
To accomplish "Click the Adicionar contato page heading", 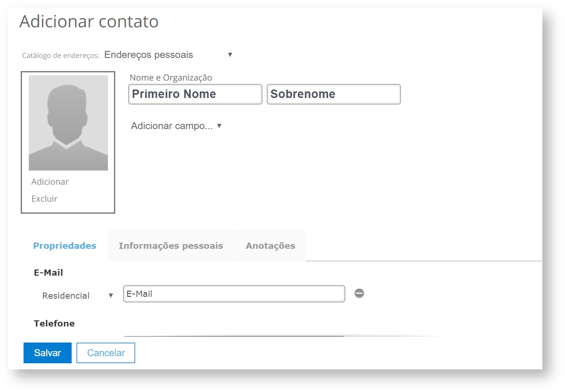I will tap(89, 22).
